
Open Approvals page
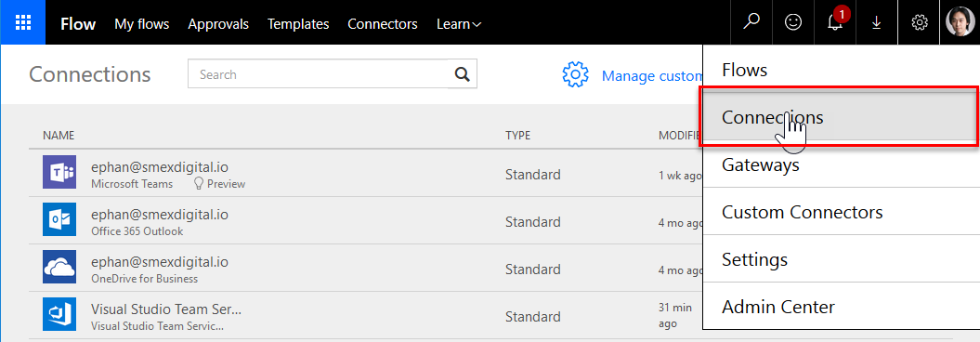coord(218,24)
